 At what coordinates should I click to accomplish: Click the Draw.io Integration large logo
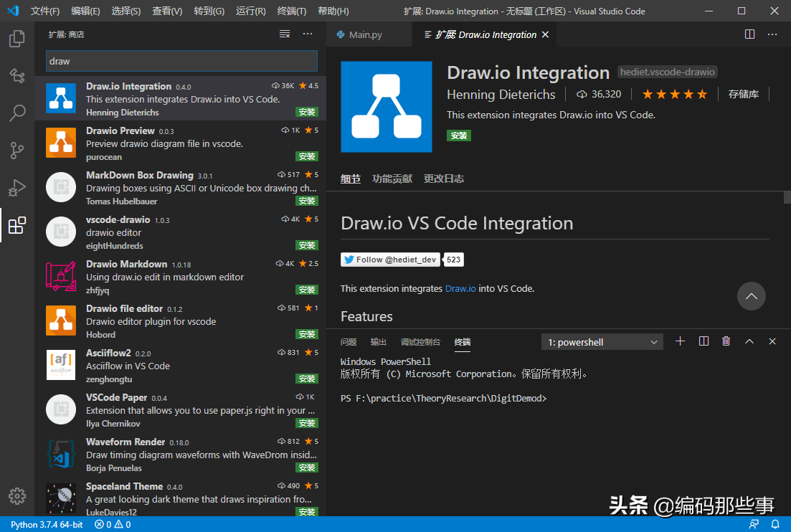click(x=387, y=107)
